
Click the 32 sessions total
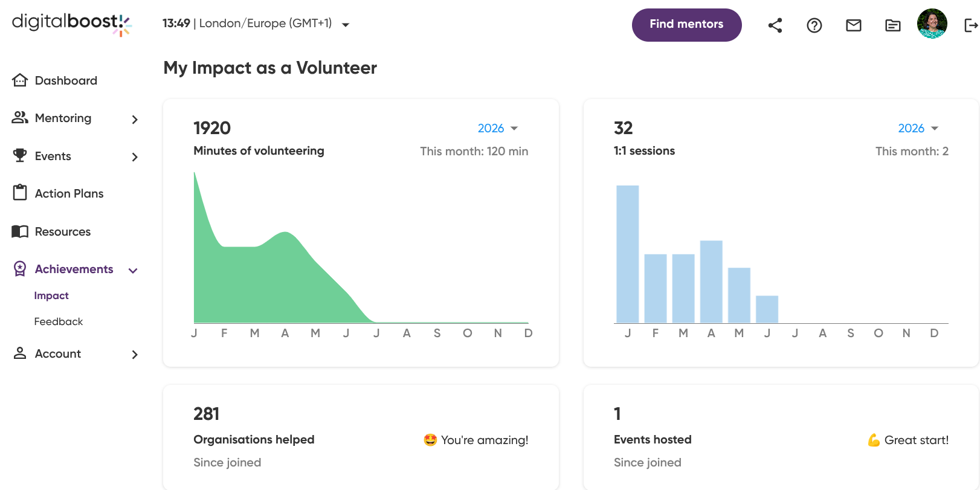click(x=624, y=128)
